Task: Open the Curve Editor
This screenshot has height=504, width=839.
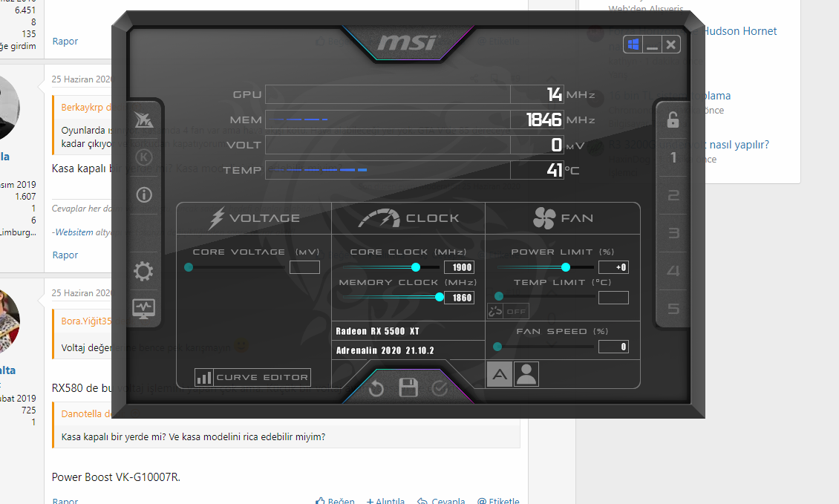Action: coord(252,377)
